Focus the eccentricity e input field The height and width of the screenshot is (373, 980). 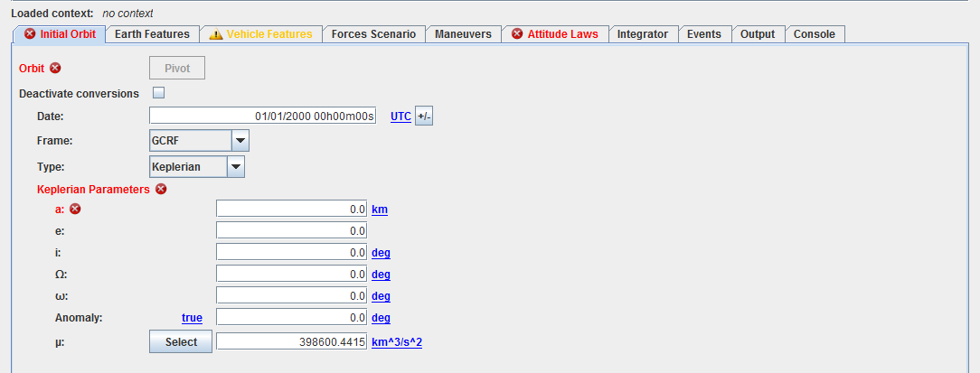tap(291, 231)
